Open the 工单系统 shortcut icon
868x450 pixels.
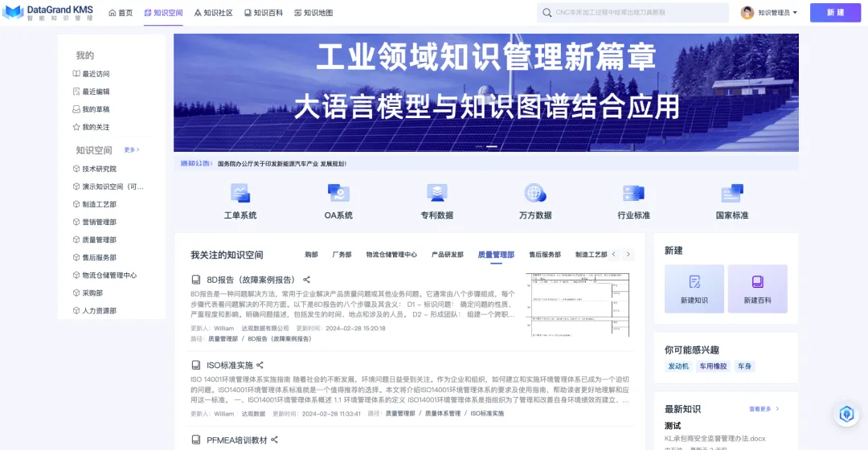[x=240, y=193]
